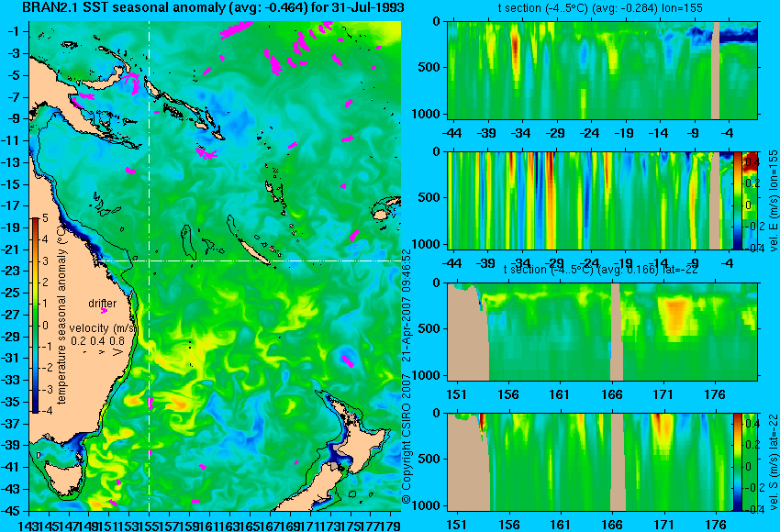Click the crosshair where the dashed white lines intersect

point(150,260)
